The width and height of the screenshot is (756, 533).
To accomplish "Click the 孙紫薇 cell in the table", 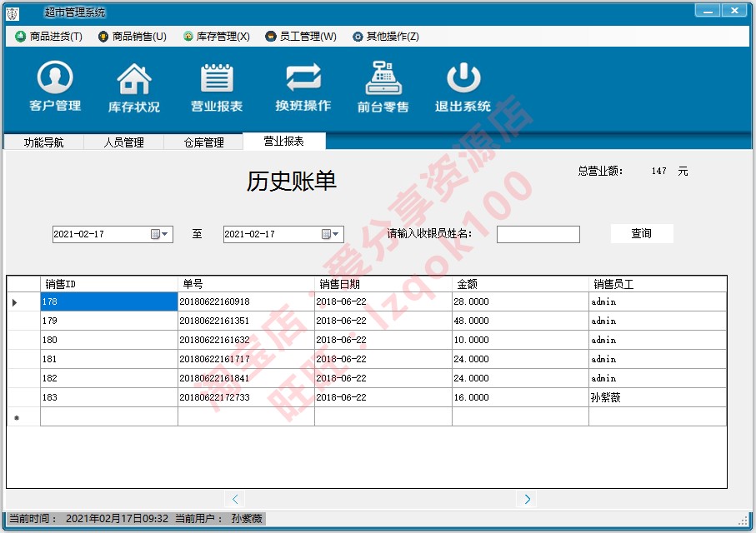I will (x=658, y=397).
